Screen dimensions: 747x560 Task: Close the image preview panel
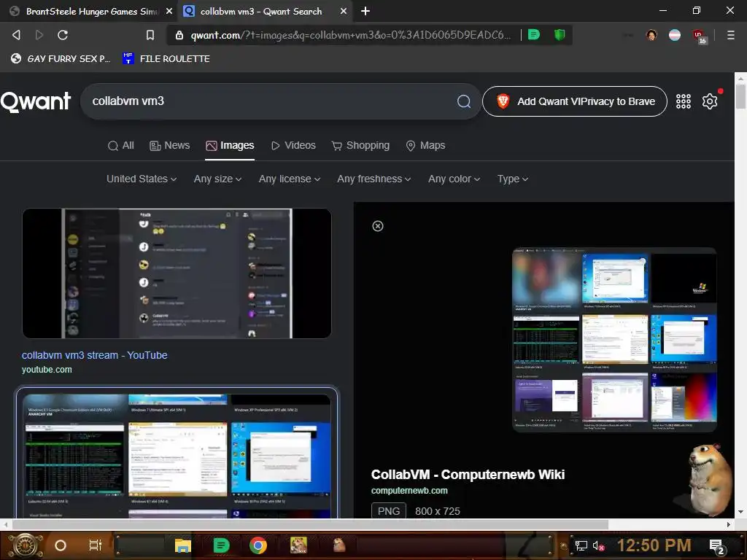click(377, 226)
